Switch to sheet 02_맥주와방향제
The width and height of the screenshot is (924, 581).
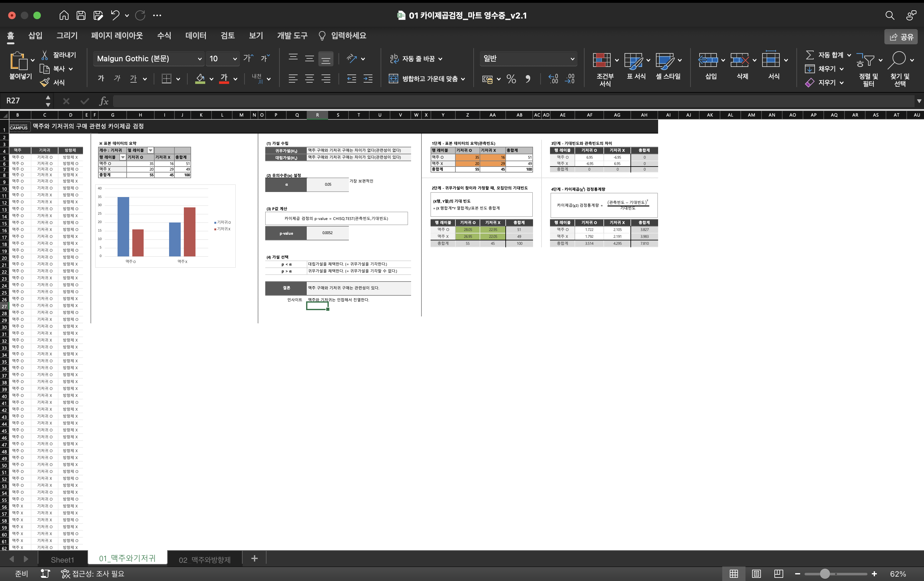pyautogui.click(x=205, y=560)
